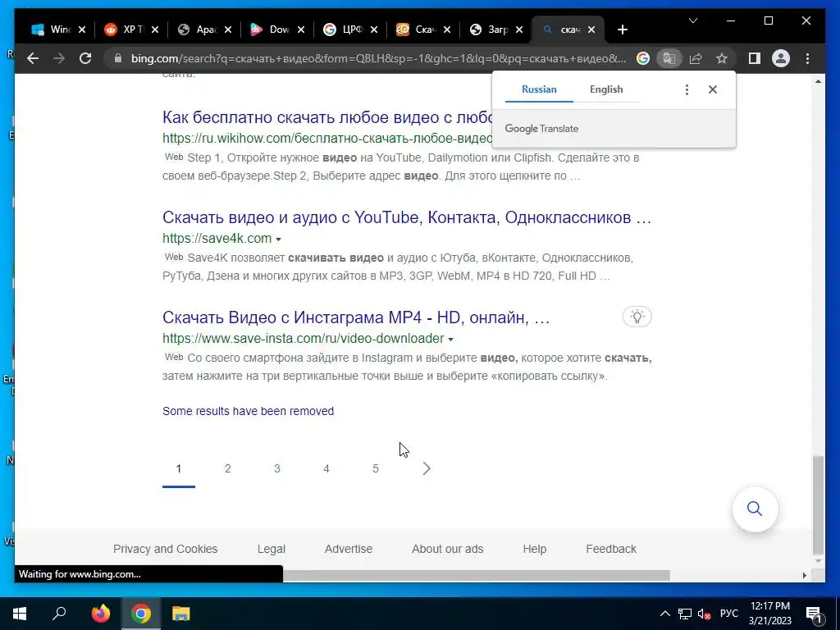Expand dropdown next to save4k.com URL

(x=278, y=239)
